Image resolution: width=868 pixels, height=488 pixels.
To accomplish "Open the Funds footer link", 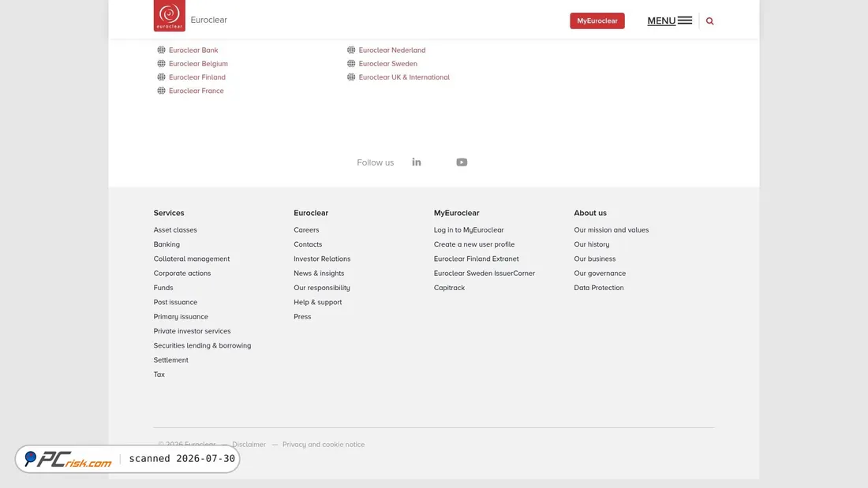I will pos(163,288).
